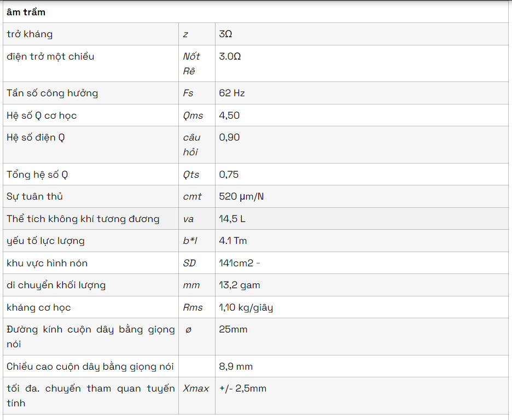Select the 13,2 gam value
Screen dimensions: 512x420
click(240, 285)
